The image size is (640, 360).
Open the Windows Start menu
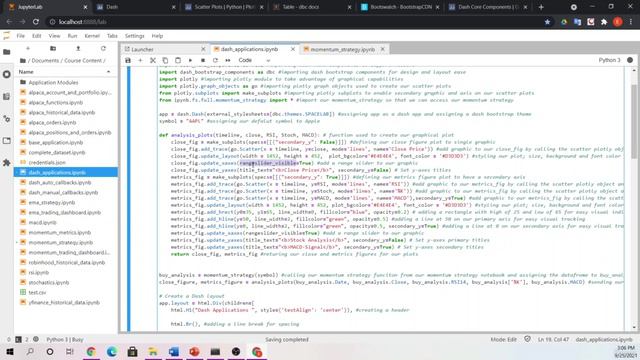(10, 351)
